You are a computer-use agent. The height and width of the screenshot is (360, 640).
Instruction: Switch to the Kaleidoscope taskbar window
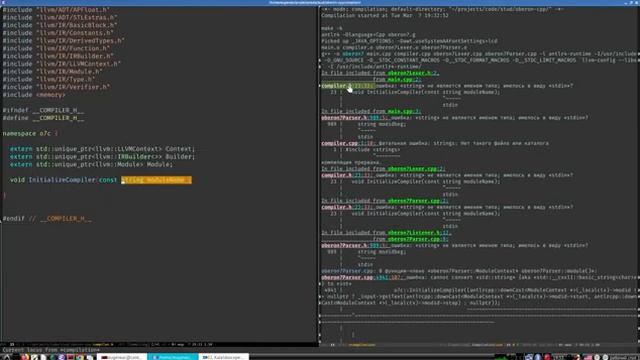(x=224, y=357)
